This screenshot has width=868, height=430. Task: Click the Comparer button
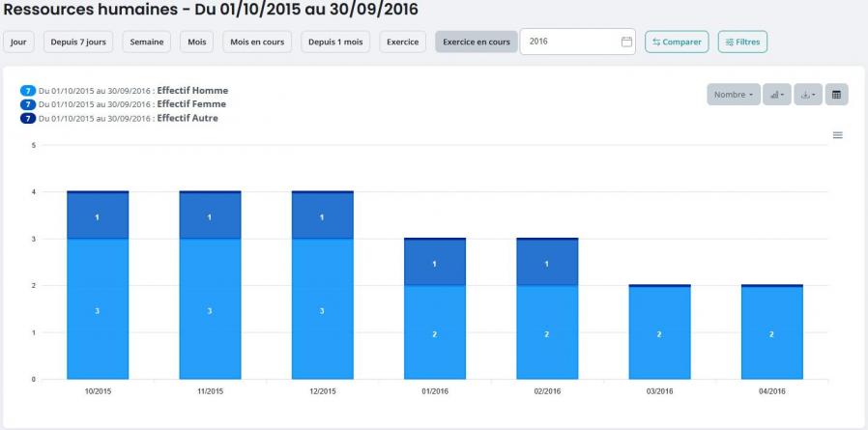[677, 42]
